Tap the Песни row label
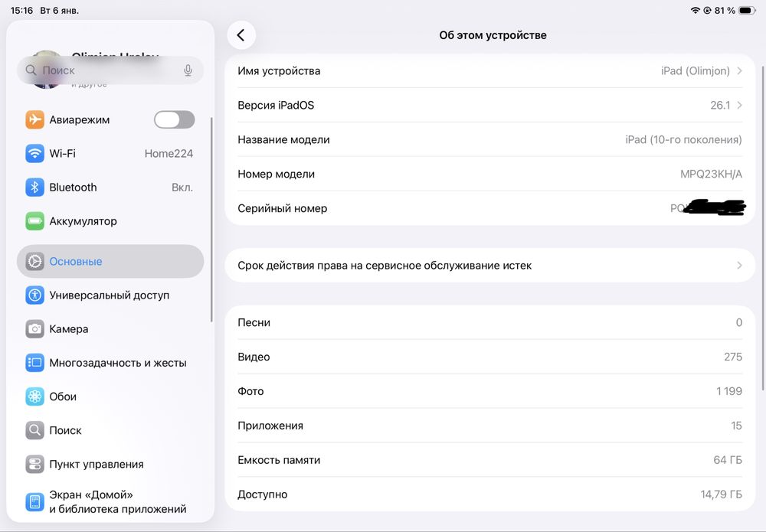This screenshot has width=766, height=532. click(x=254, y=322)
